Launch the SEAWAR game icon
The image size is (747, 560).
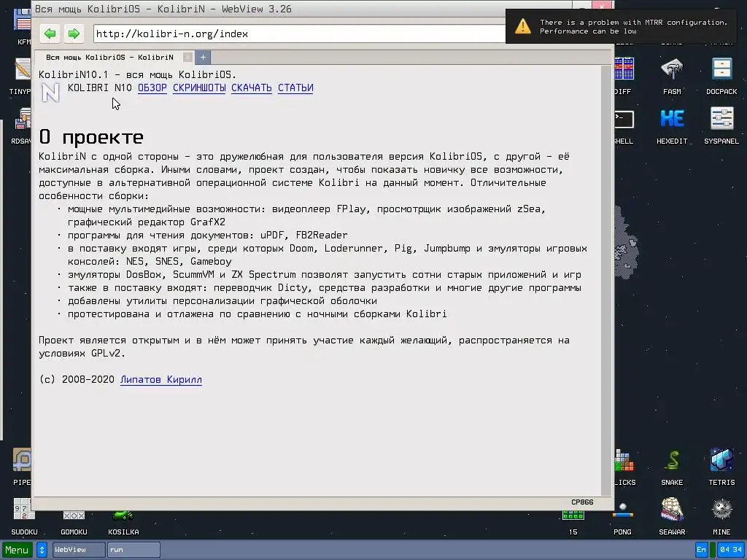click(x=672, y=517)
